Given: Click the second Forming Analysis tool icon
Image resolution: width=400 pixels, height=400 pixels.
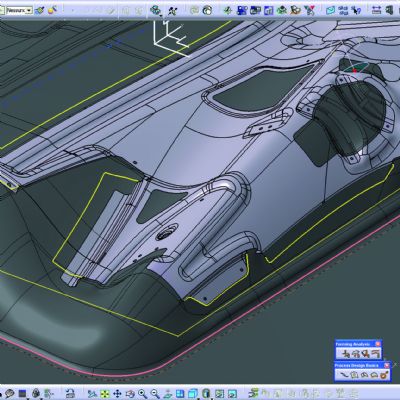Looking at the screenshot, I should [355, 354].
